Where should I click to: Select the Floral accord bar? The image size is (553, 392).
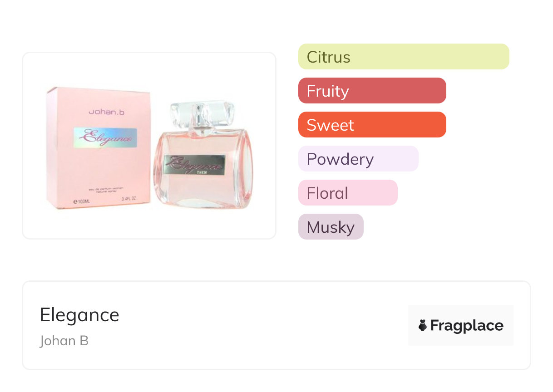coord(347,193)
